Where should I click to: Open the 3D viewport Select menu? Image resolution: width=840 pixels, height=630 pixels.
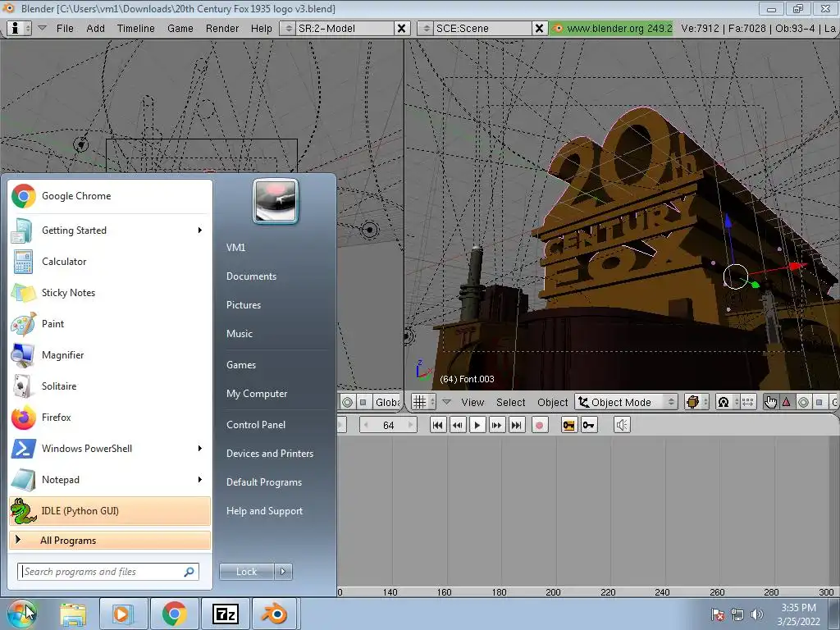tap(510, 402)
